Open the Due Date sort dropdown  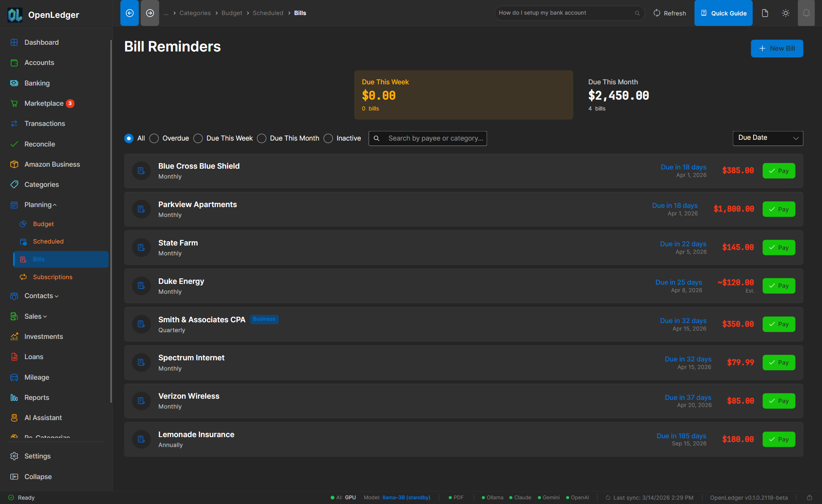[767, 138]
